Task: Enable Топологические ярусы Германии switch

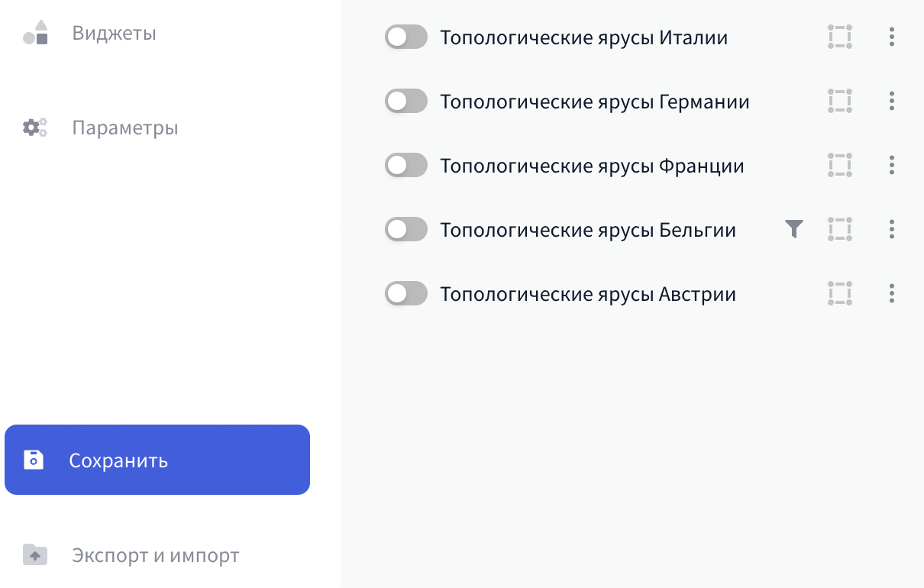Action: (405, 101)
